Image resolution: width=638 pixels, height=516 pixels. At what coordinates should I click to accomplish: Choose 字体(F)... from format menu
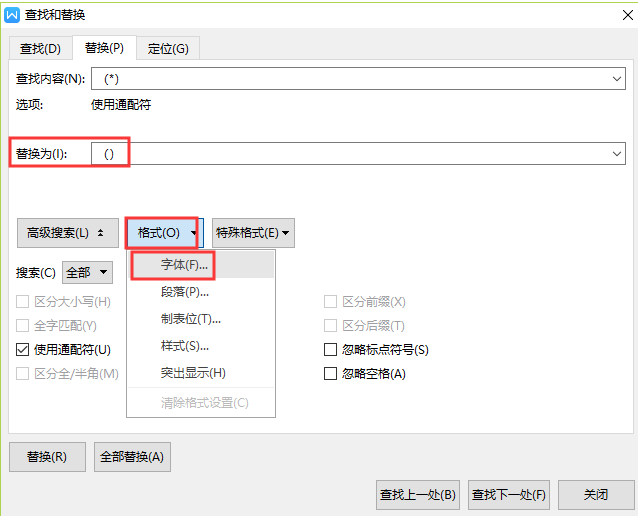point(201,265)
